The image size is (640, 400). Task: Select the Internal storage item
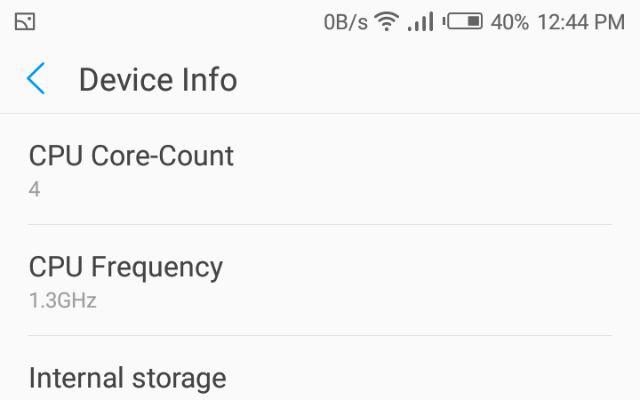tap(320, 368)
